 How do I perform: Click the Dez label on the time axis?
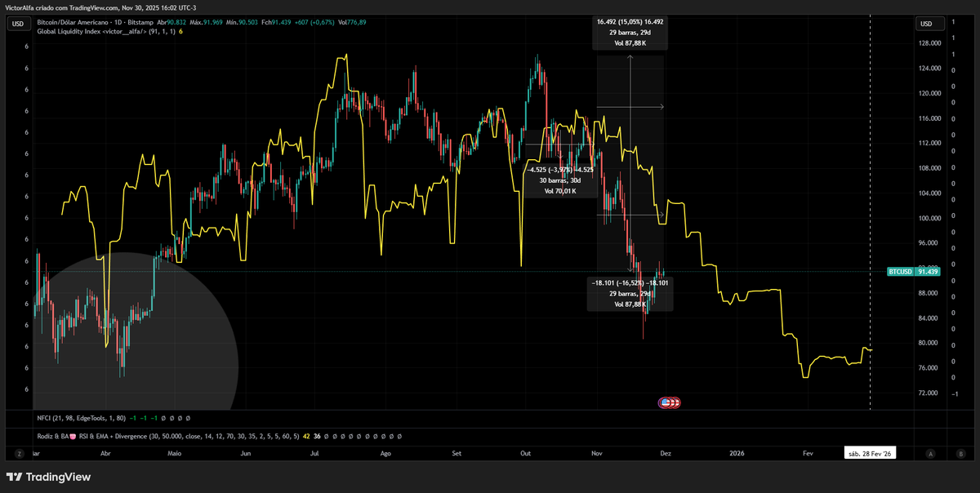pos(666,453)
